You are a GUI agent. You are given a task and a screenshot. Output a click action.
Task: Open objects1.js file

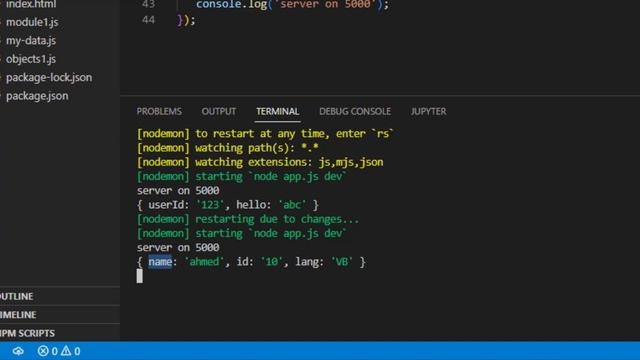point(31,59)
